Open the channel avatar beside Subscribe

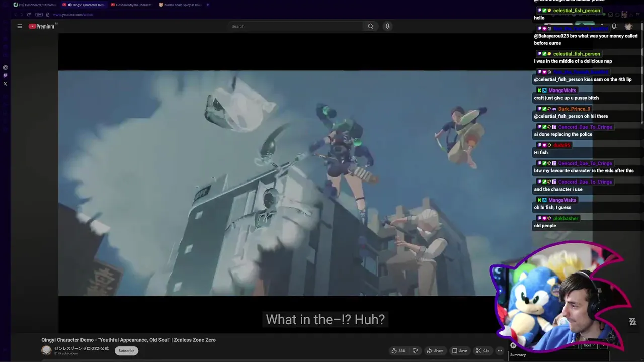point(46,350)
